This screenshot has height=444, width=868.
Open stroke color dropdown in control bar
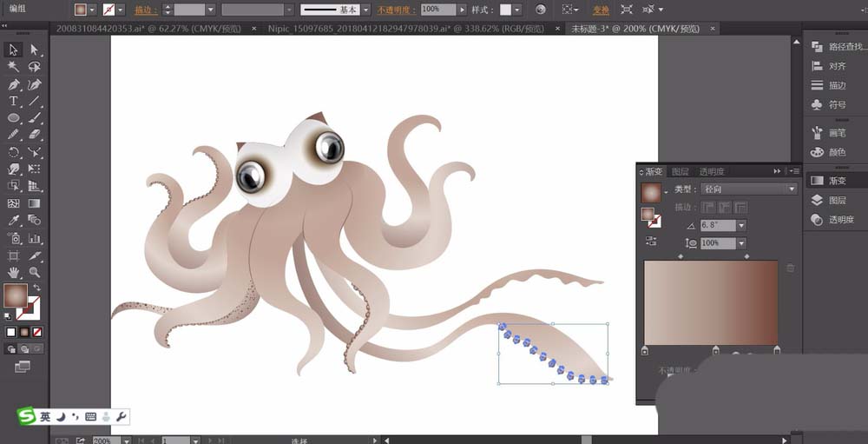[121, 10]
